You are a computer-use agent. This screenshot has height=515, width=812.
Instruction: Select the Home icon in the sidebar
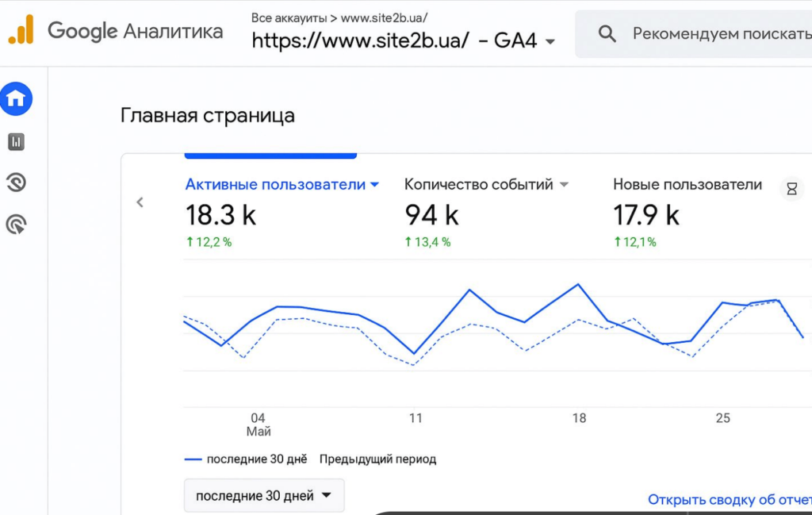pyautogui.click(x=17, y=98)
